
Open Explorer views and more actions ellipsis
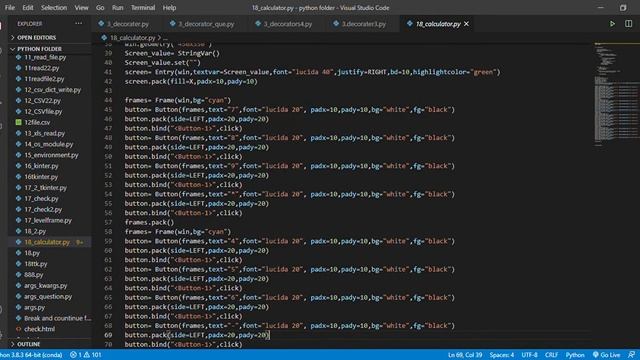[x=78, y=24]
